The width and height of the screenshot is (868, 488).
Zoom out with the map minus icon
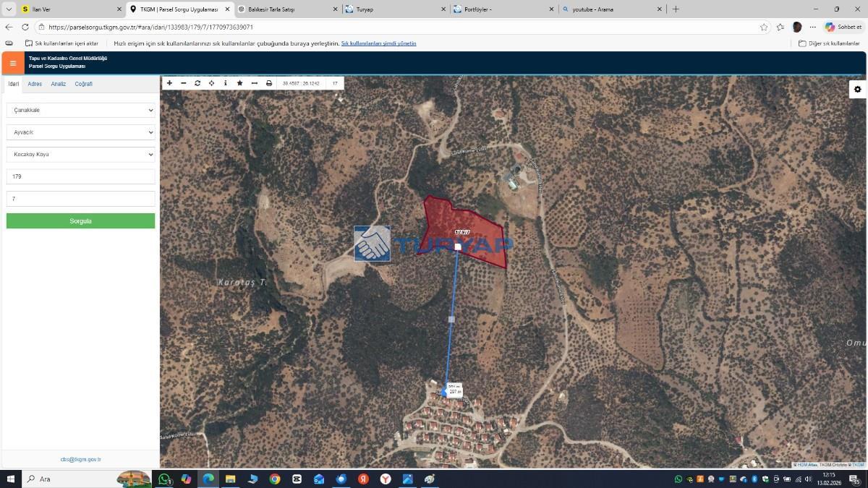pos(184,83)
